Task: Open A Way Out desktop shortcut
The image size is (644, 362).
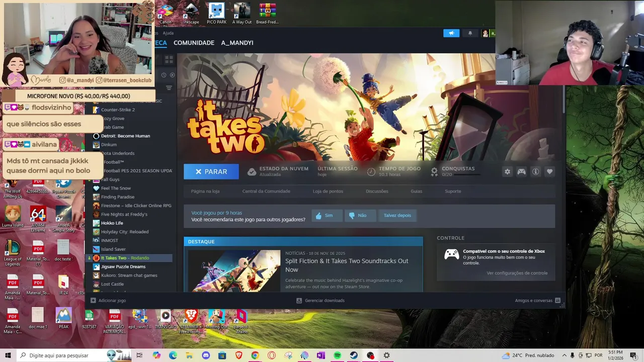Action: [242, 14]
